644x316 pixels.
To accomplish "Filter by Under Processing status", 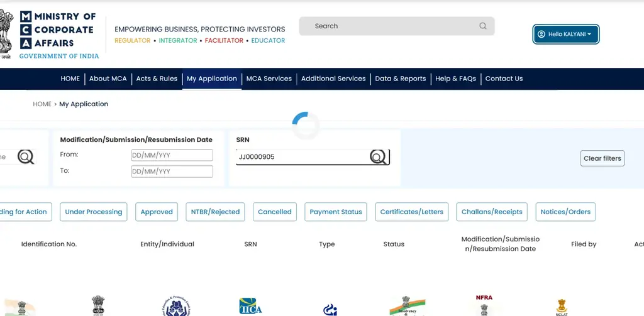I will click(x=94, y=212).
